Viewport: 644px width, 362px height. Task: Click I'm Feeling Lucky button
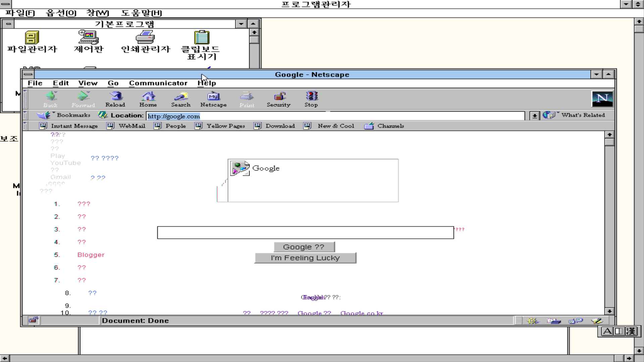click(x=305, y=258)
